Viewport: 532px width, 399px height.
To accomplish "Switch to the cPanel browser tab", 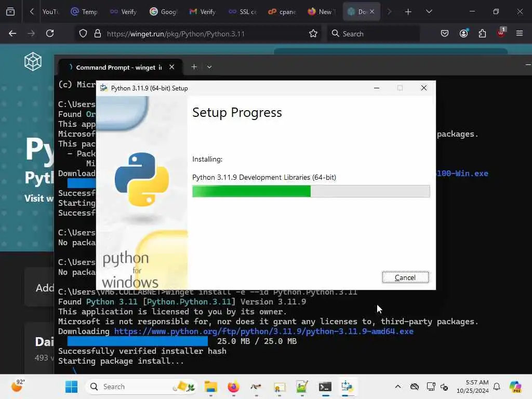I will click(282, 12).
